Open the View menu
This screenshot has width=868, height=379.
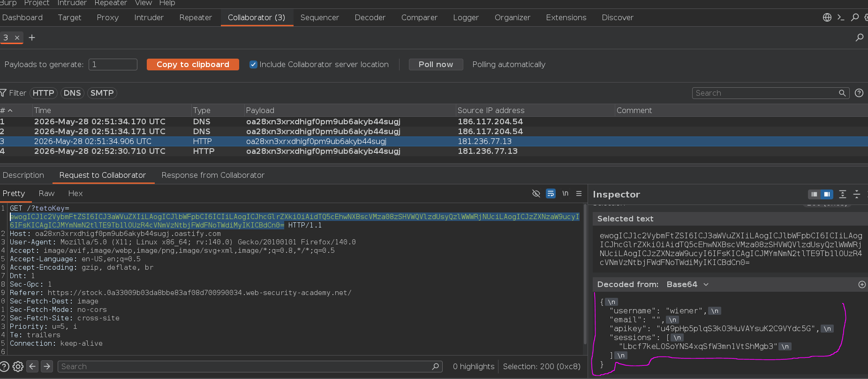(x=143, y=3)
